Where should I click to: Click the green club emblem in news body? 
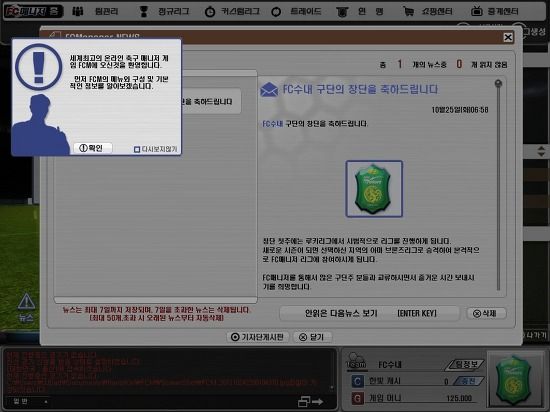coord(374,189)
